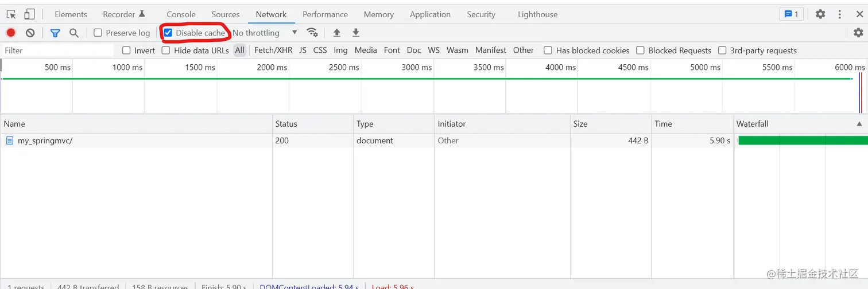
Task: Clear the network log icon
Action: [30, 33]
